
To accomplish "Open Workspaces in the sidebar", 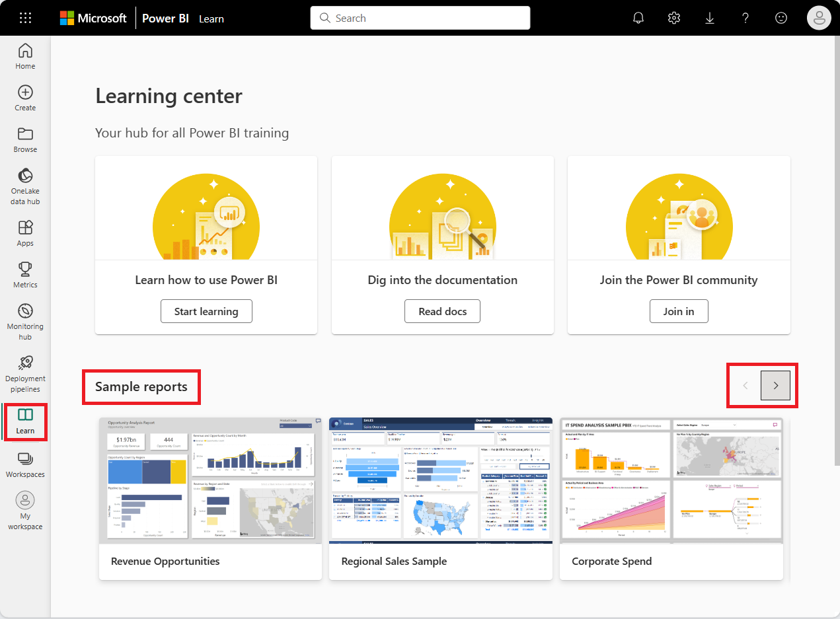I will [25, 464].
